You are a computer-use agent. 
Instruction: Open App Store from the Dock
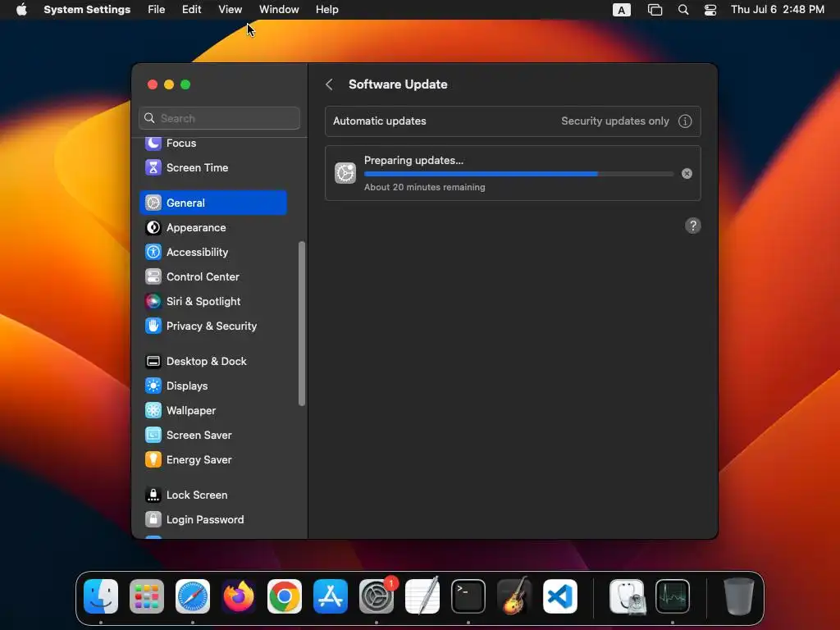point(331,596)
